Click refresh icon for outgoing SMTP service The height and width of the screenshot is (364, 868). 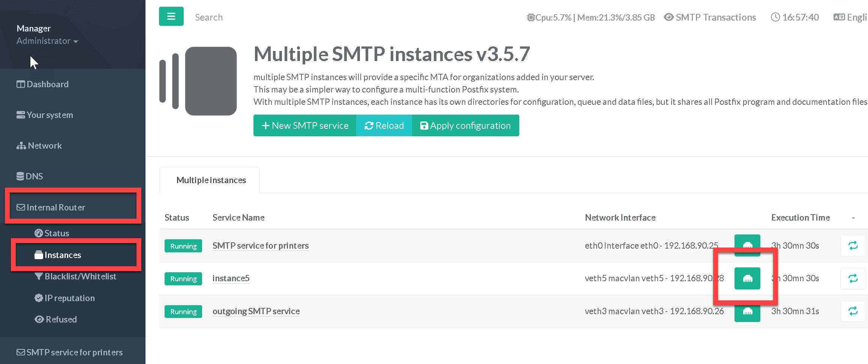pyautogui.click(x=853, y=311)
